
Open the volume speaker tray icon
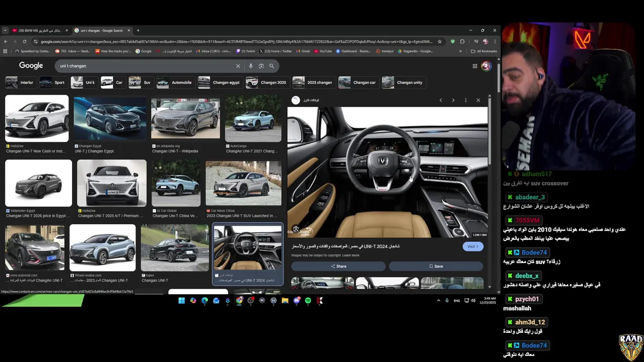(473, 301)
